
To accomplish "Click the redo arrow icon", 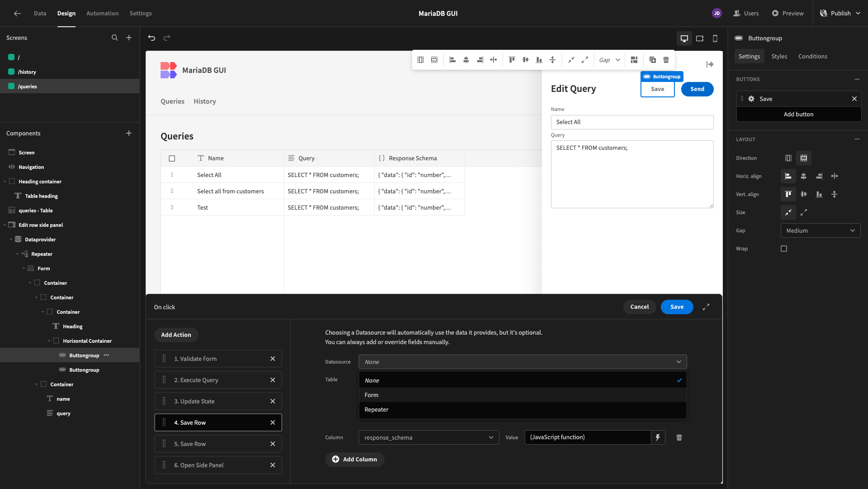I will (167, 38).
